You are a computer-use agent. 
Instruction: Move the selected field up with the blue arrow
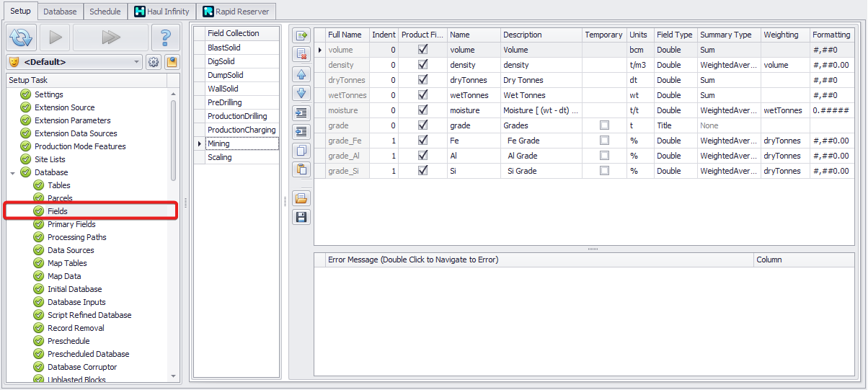tap(301, 74)
